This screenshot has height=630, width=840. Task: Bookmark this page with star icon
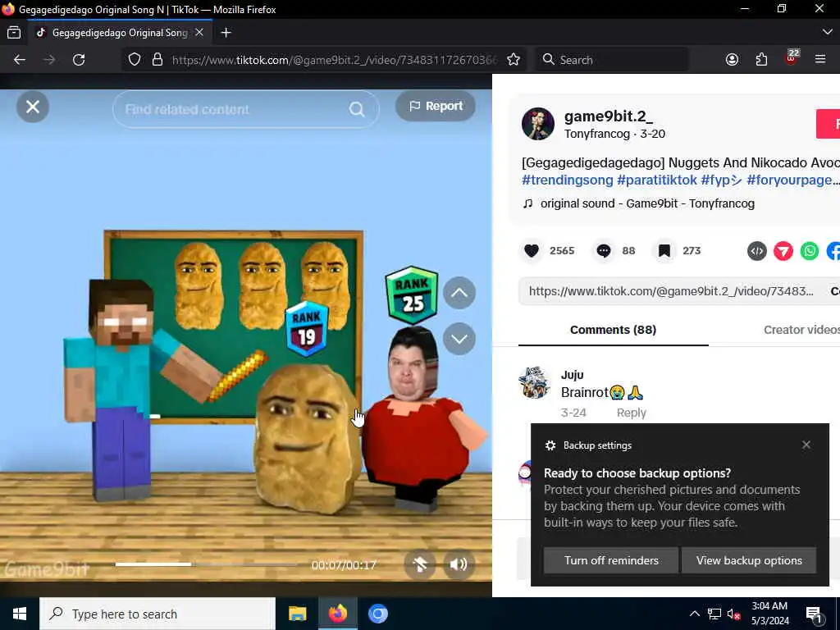pos(514,59)
